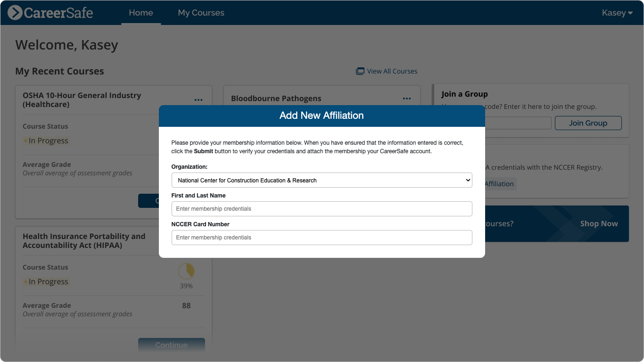
Task: Click the NCCER Card Number input field
Action: (x=322, y=238)
